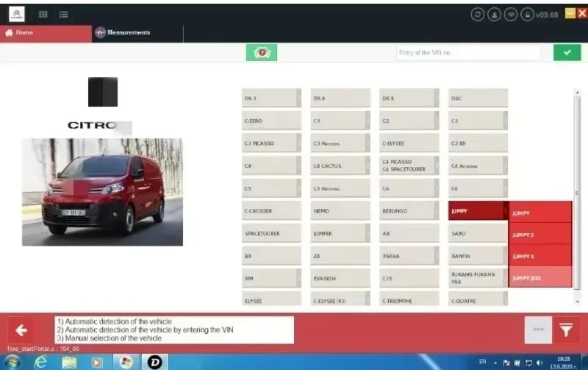Click the model list scroll up arrow

tap(577, 92)
